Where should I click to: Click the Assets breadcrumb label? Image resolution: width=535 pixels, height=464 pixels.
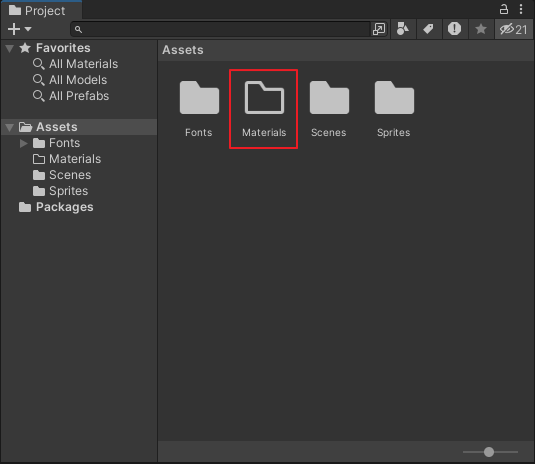pyautogui.click(x=183, y=50)
